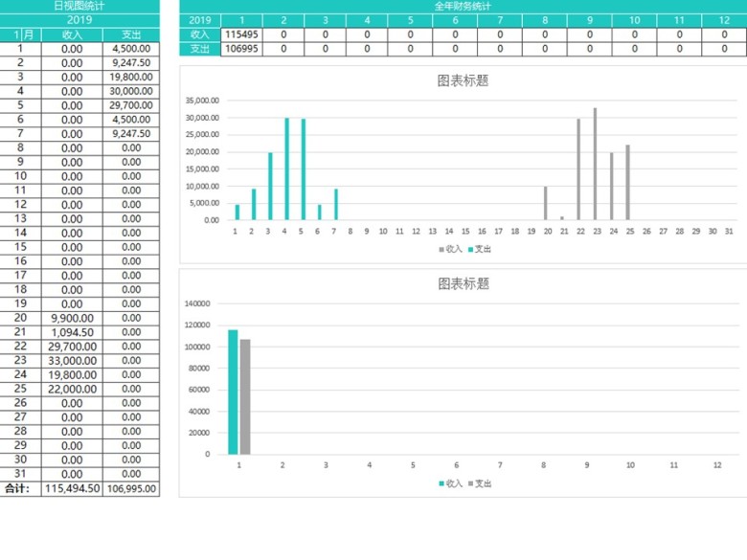Select month 9 income cell in yearly table
This screenshot has width=747, height=560.
coord(590,34)
